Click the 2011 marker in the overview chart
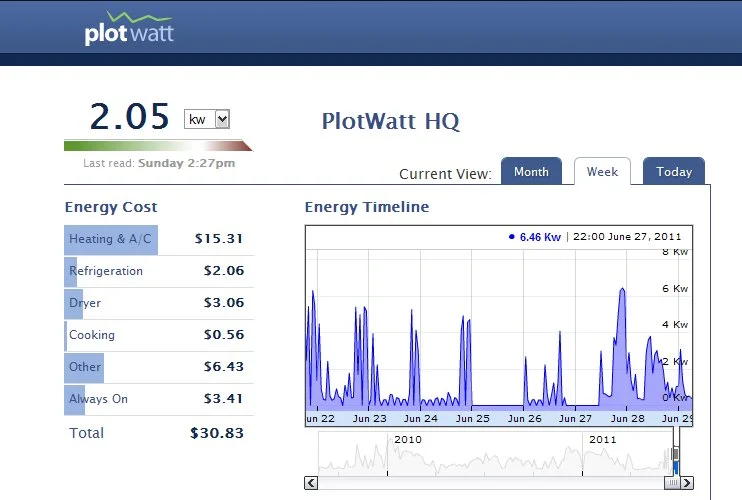The image size is (742, 500). [x=603, y=439]
